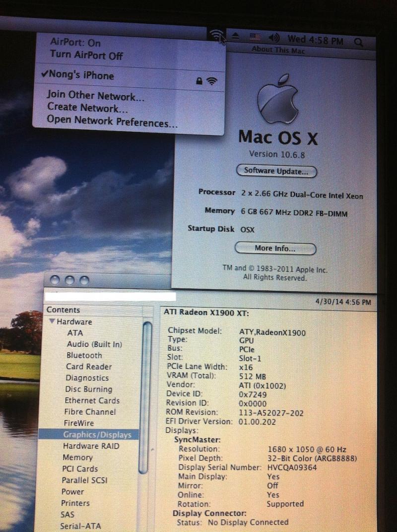Choose Create Network...

[87, 108]
